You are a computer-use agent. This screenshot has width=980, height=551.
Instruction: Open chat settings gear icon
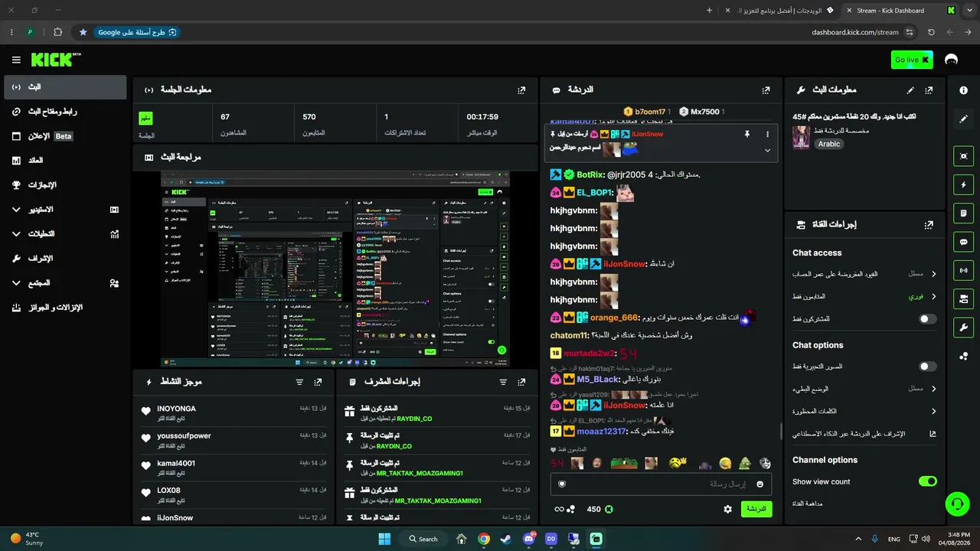[727, 509]
